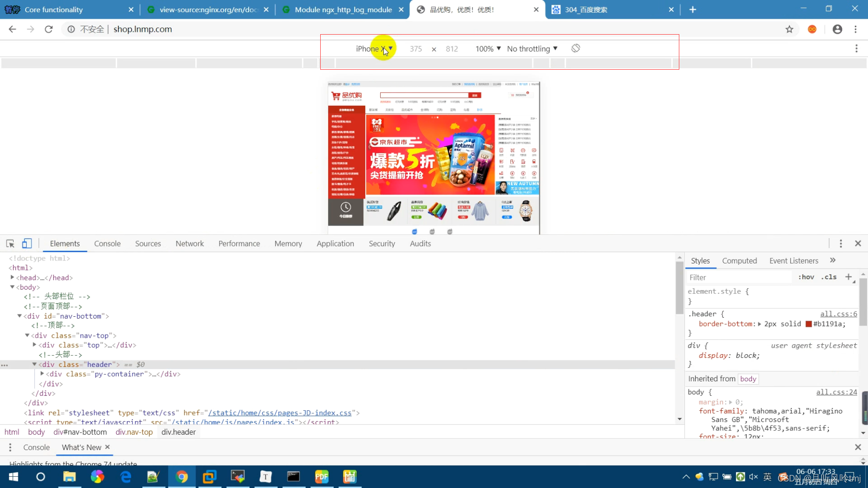
Task: Go back to the previous page
Action: point(13,29)
